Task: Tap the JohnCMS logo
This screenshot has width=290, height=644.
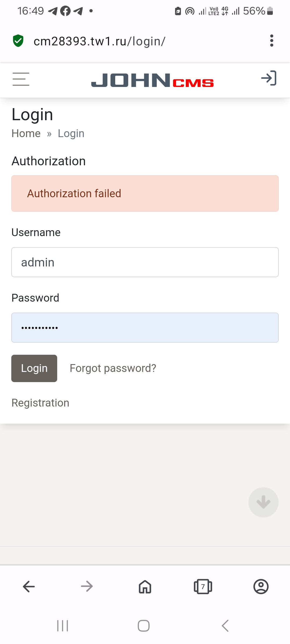Action: tap(152, 80)
